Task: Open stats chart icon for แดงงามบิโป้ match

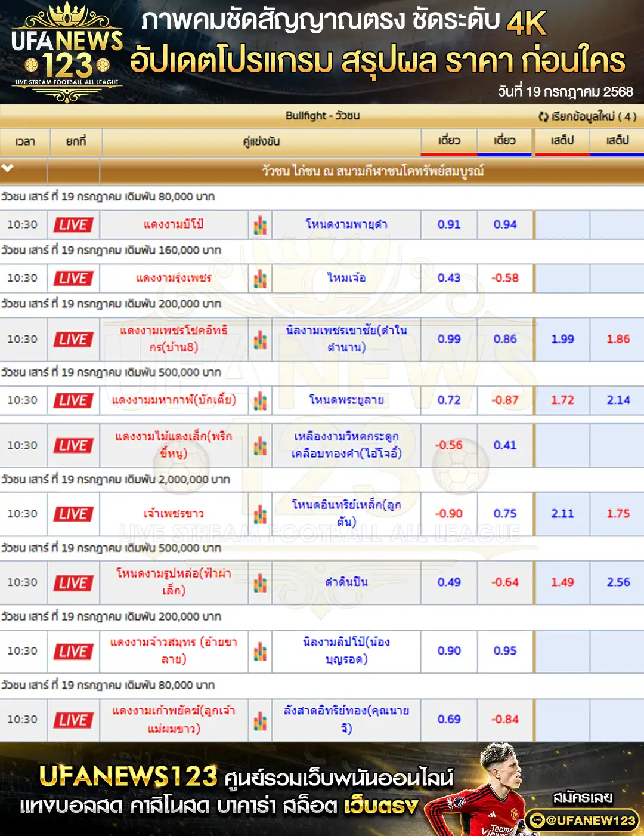Action: pyautogui.click(x=260, y=225)
